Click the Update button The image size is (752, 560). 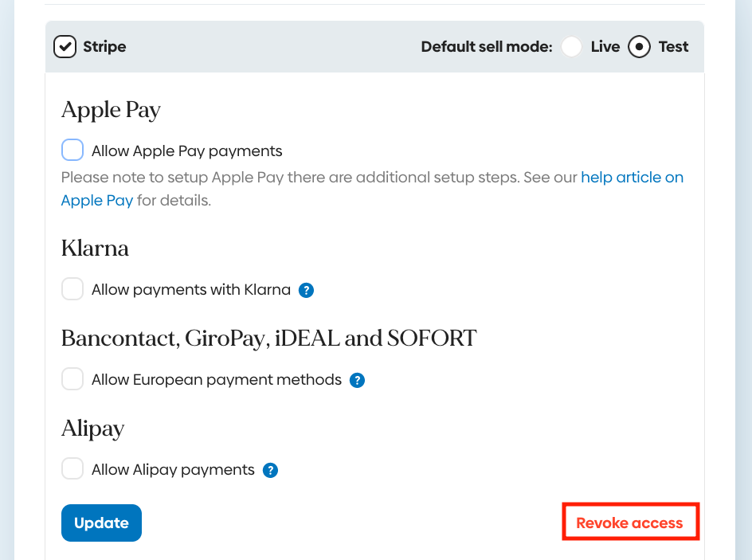click(x=101, y=523)
